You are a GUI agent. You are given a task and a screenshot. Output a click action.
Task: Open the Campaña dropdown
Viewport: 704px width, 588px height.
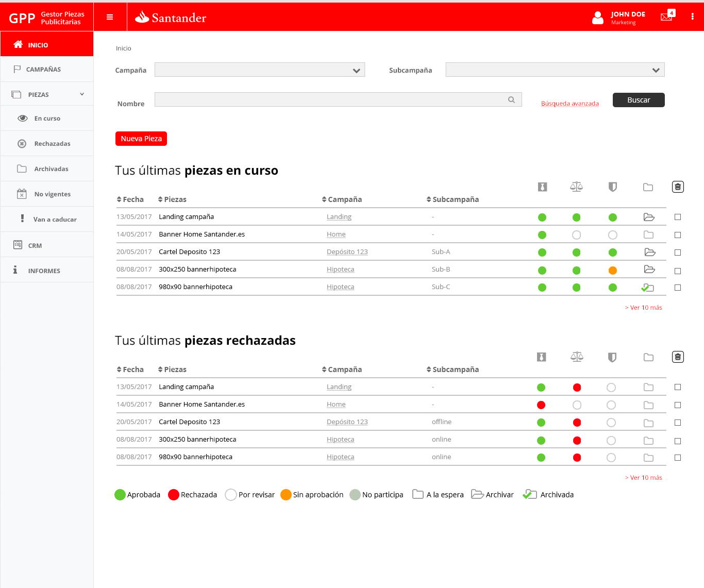coord(260,70)
